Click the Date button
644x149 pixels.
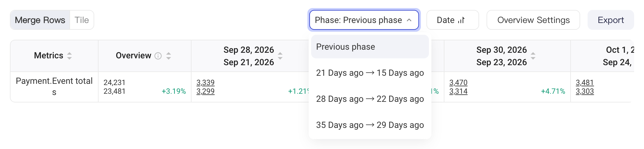453,20
